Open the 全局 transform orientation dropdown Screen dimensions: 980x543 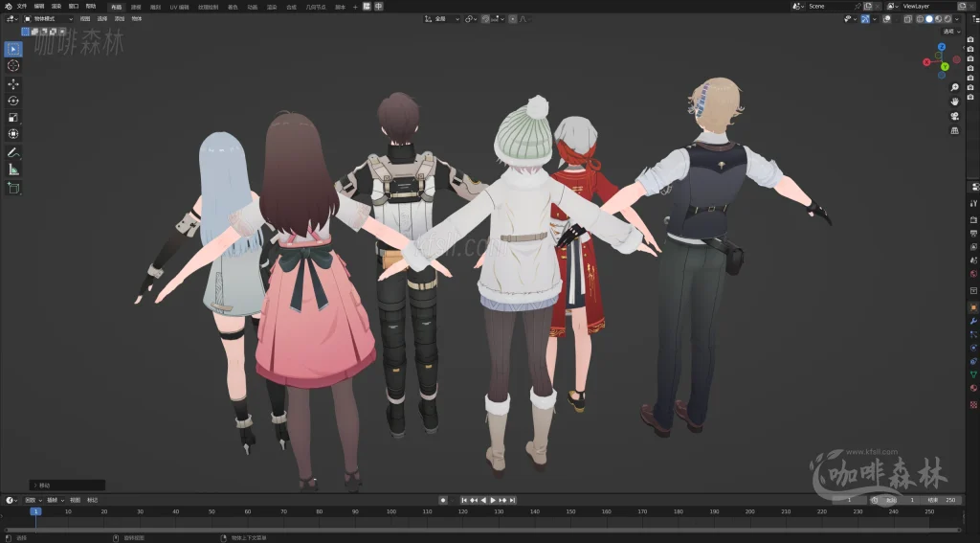coord(441,19)
